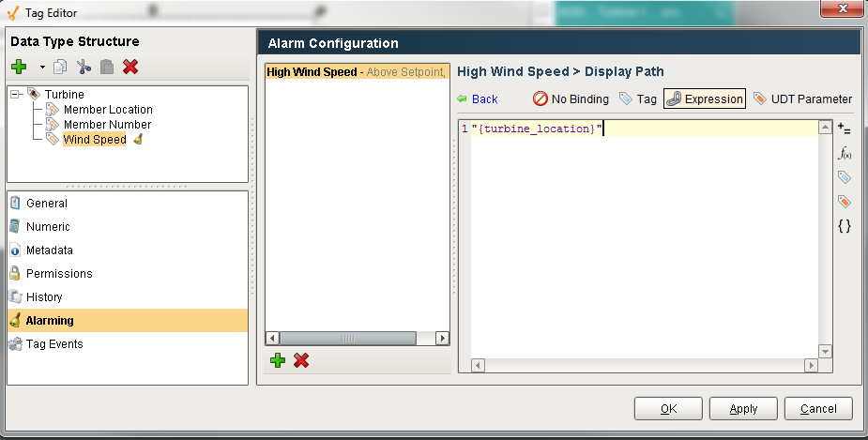Collapse the Turbine tree node
The width and height of the screenshot is (868, 440).
click(15, 94)
